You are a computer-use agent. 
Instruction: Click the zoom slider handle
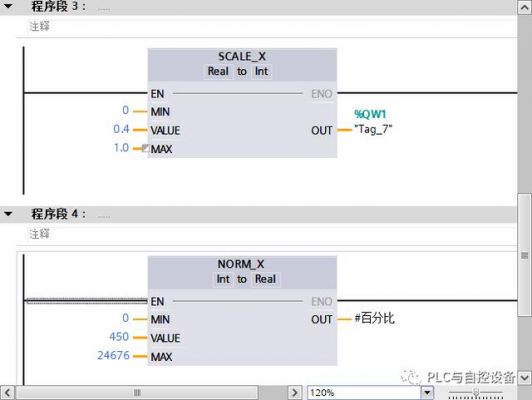(476, 393)
